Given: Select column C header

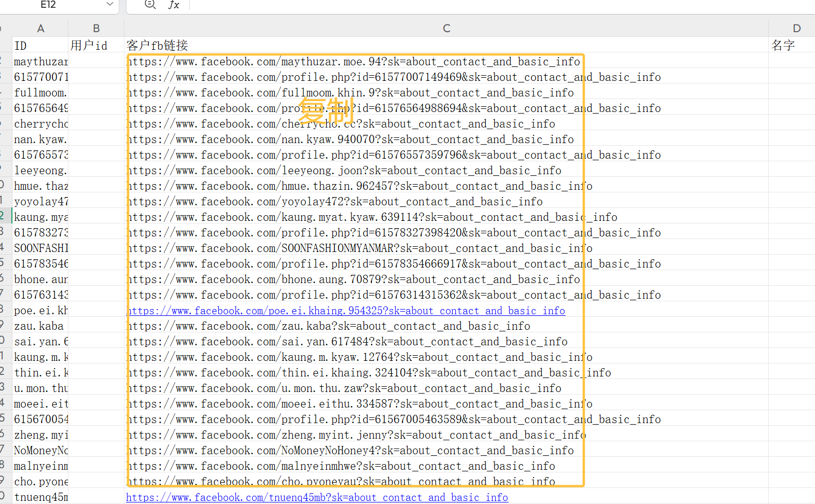Looking at the screenshot, I should click(x=446, y=29).
